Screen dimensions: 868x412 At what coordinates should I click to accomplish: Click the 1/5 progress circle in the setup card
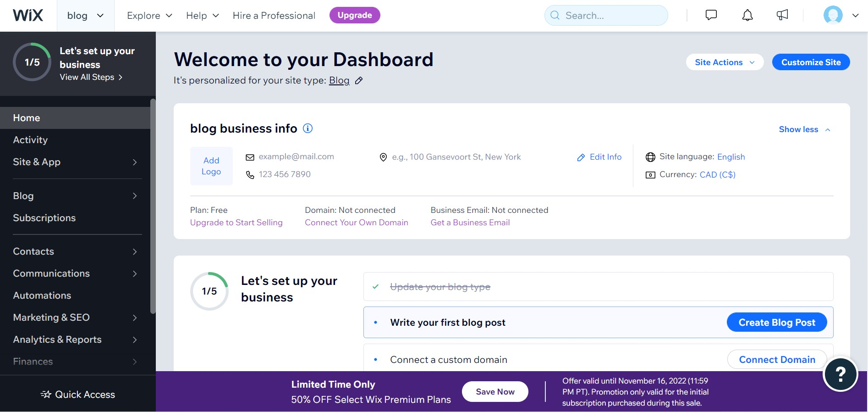(x=209, y=291)
